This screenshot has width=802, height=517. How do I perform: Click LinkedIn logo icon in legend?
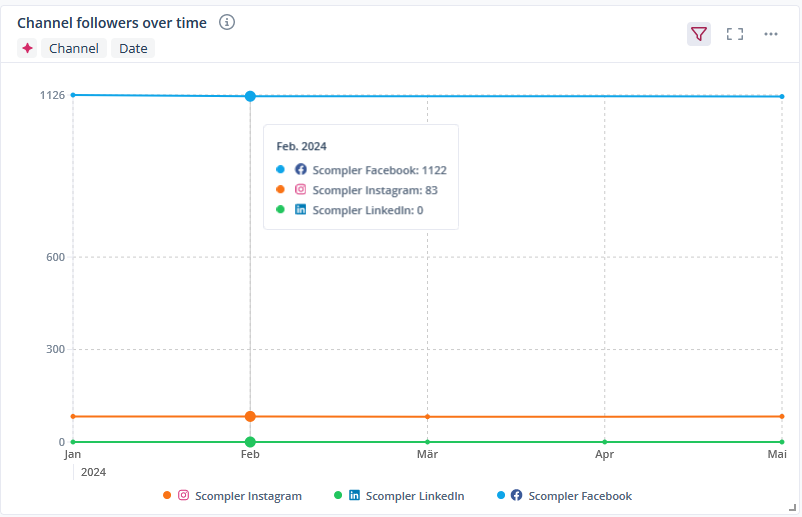pos(354,495)
